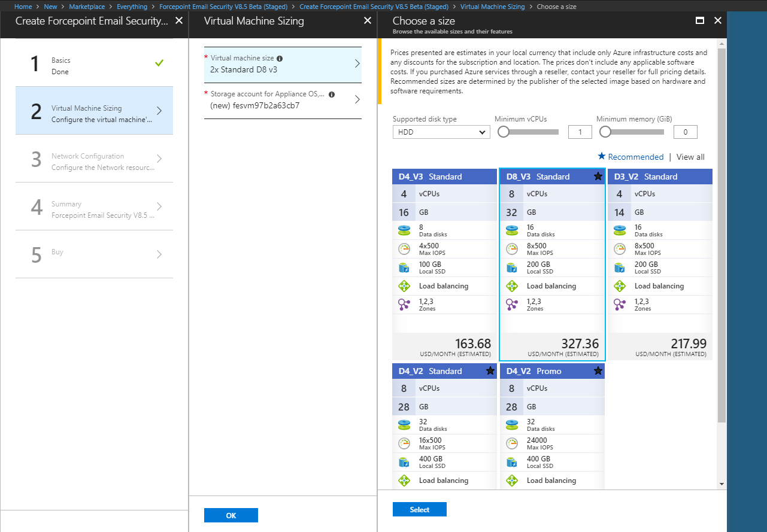Viewport: 767px width, 532px height.
Task: Click the Select button
Action: 420,509
